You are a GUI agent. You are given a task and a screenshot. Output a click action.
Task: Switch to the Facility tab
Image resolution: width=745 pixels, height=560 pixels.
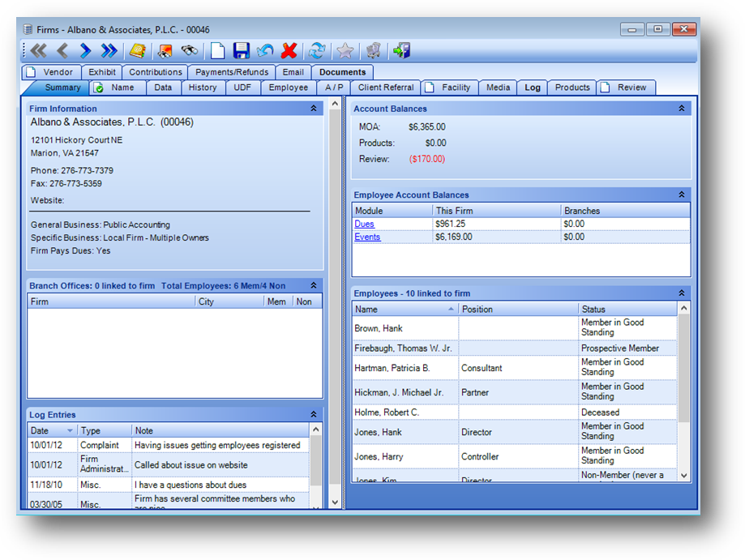tap(451, 88)
